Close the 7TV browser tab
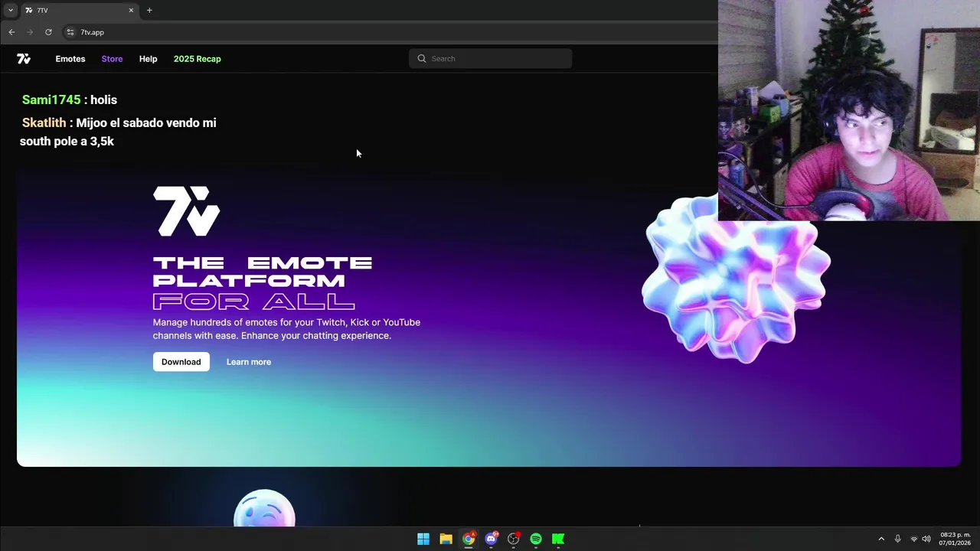Image resolution: width=980 pixels, height=551 pixels. 131,10
